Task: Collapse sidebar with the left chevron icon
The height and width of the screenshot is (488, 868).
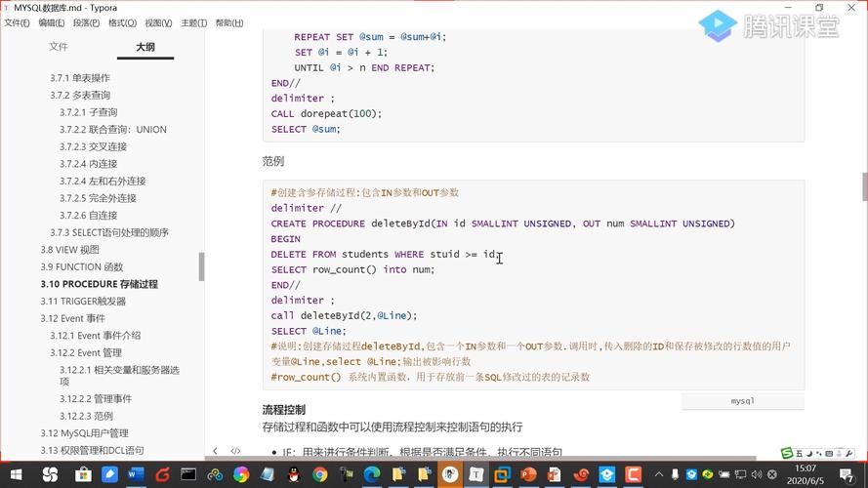Action: pos(216,451)
